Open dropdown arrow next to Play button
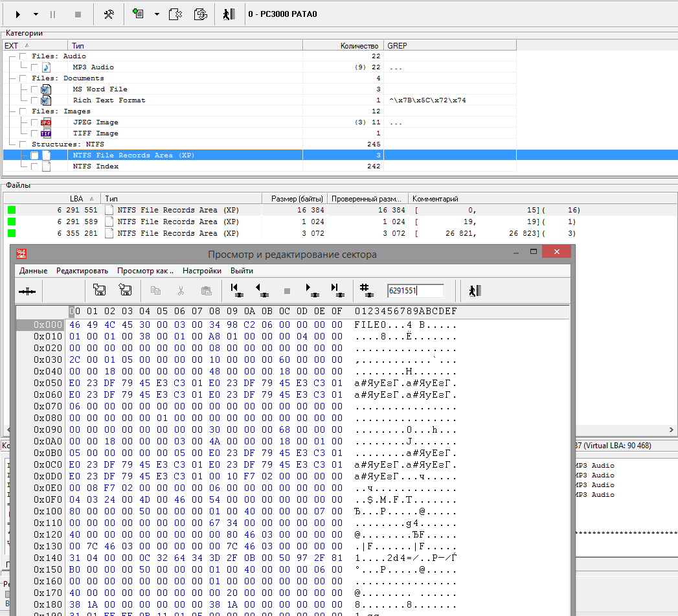This screenshot has height=616, width=678. point(36,14)
